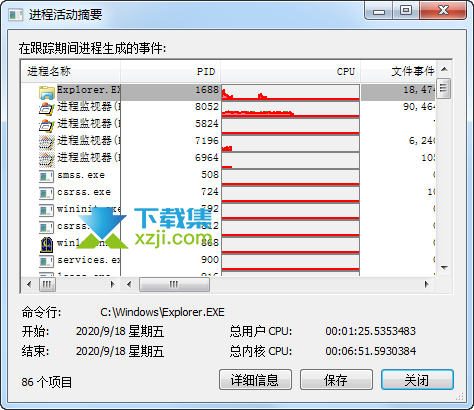Image resolution: width=474 pixels, height=410 pixels.
Task: Click the icon beside PID 7196
Action: tap(46, 142)
